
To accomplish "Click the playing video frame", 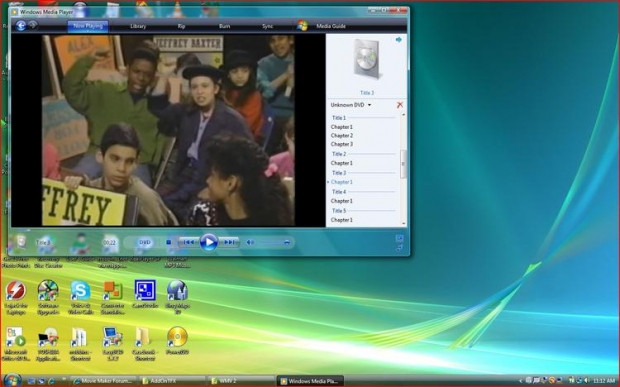I will click(168, 130).
